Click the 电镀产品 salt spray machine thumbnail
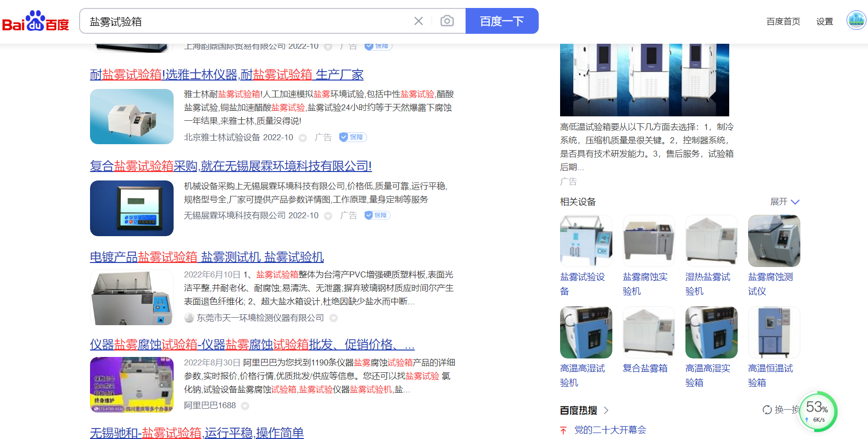The width and height of the screenshot is (868, 439). tap(132, 297)
